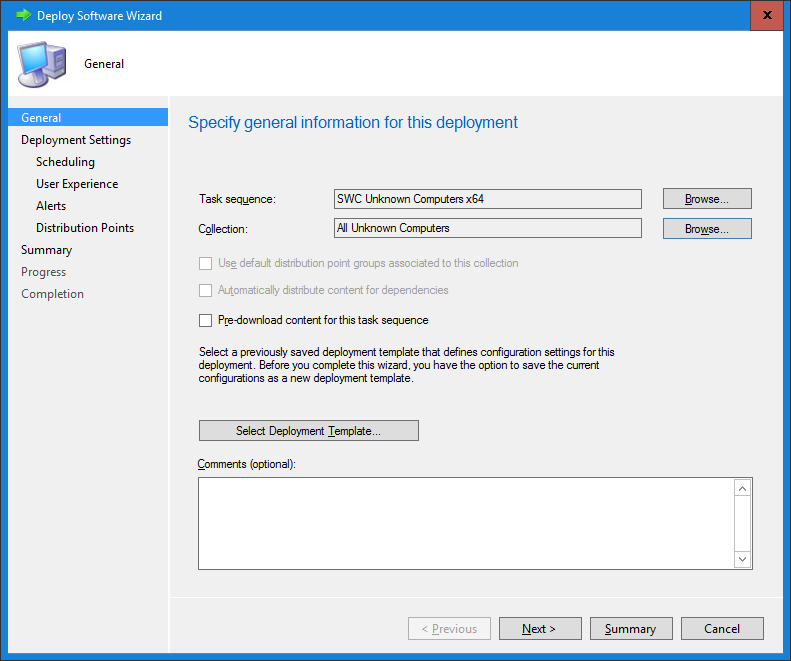Screen dimensions: 791x661
Task: Click the computer icon in header
Action: pyautogui.click(x=40, y=64)
